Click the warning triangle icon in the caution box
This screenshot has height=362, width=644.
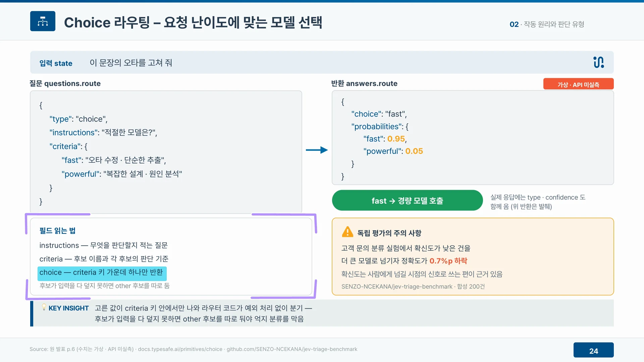pyautogui.click(x=347, y=232)
